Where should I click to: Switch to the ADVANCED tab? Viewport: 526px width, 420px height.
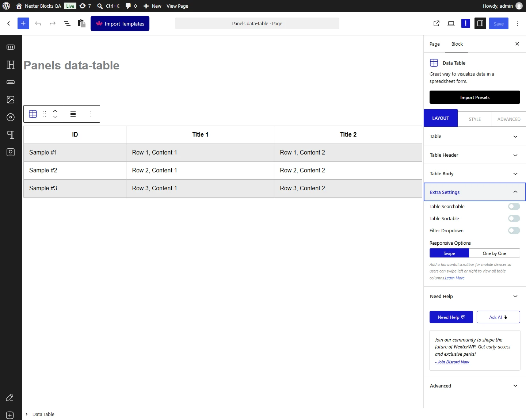click(x=509, y=119)
